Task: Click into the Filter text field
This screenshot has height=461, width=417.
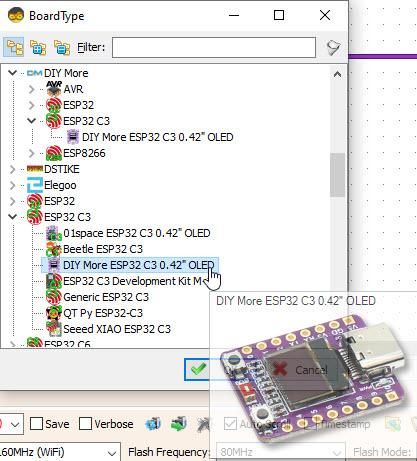Action: pos(214,47)
